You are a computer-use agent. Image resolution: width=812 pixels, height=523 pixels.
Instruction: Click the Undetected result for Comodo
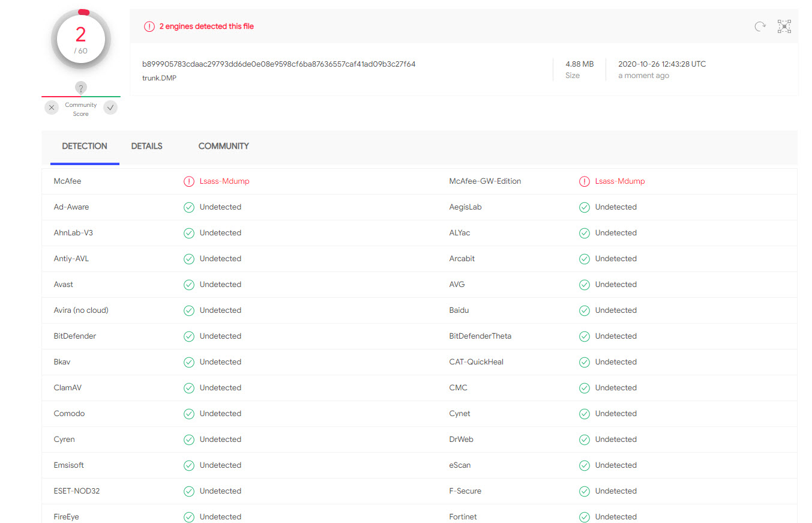(x=221, y=414)
